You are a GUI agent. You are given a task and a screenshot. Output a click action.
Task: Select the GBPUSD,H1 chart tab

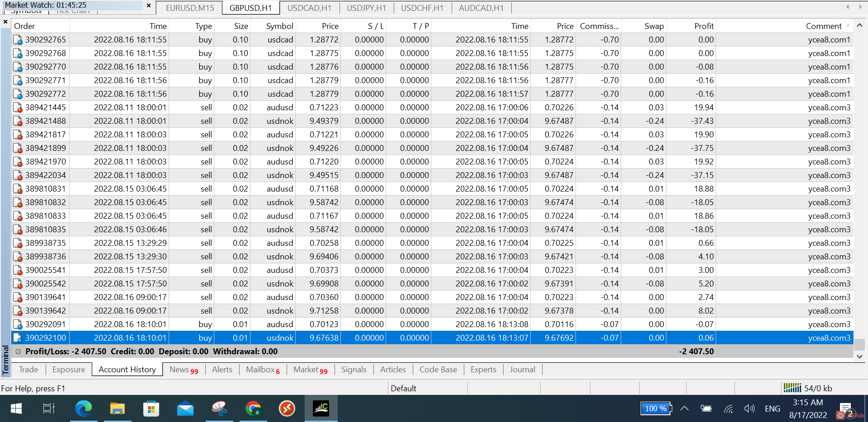[x=250, y=8]
